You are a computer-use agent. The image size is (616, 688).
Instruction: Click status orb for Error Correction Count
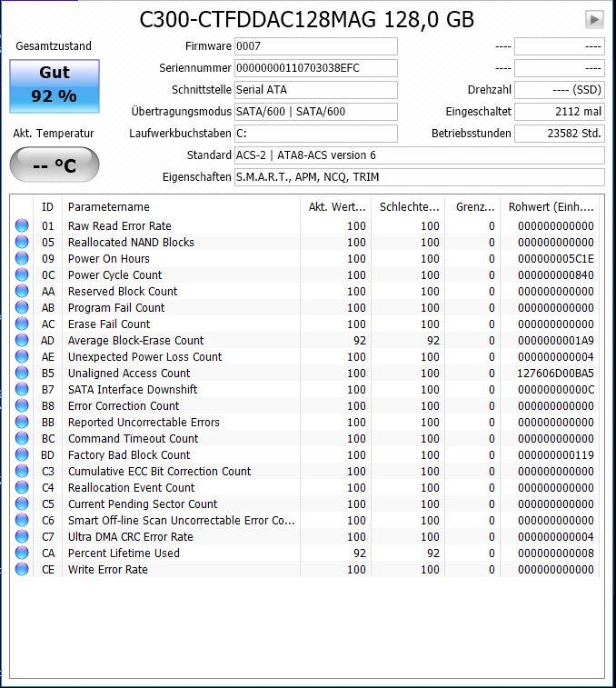point(22,405)
